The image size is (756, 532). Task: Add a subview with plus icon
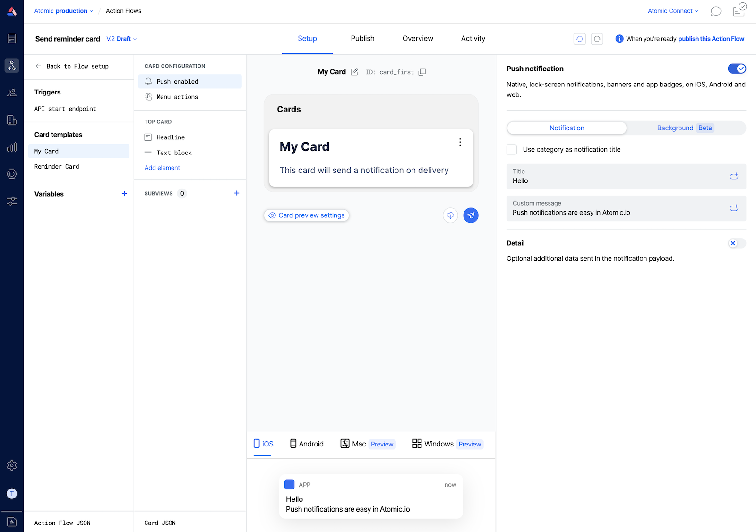point(237,193)
